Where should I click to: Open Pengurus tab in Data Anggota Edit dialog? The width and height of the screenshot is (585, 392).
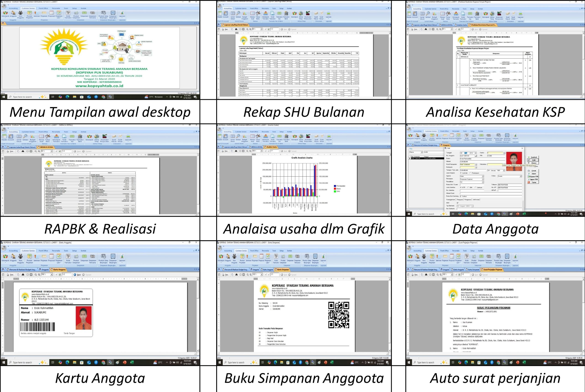[x=460, y=200]
